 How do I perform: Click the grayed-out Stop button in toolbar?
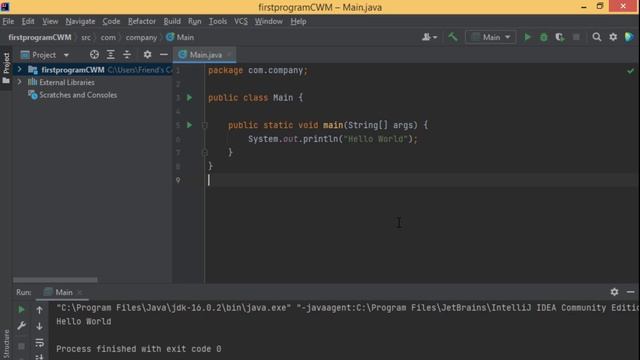point(576,37)
